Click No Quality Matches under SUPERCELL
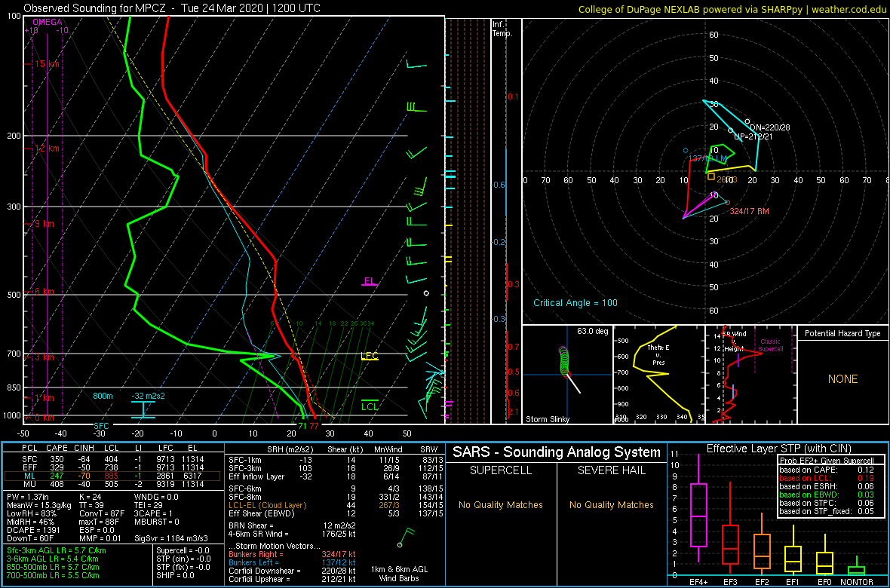890x588 pixels. (x=500, y=504)
